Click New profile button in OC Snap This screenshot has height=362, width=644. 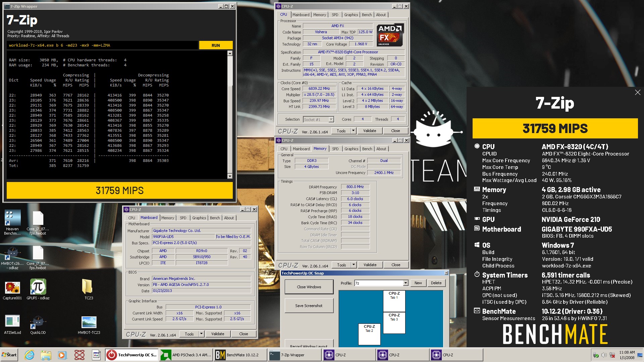tap(418, 283)
